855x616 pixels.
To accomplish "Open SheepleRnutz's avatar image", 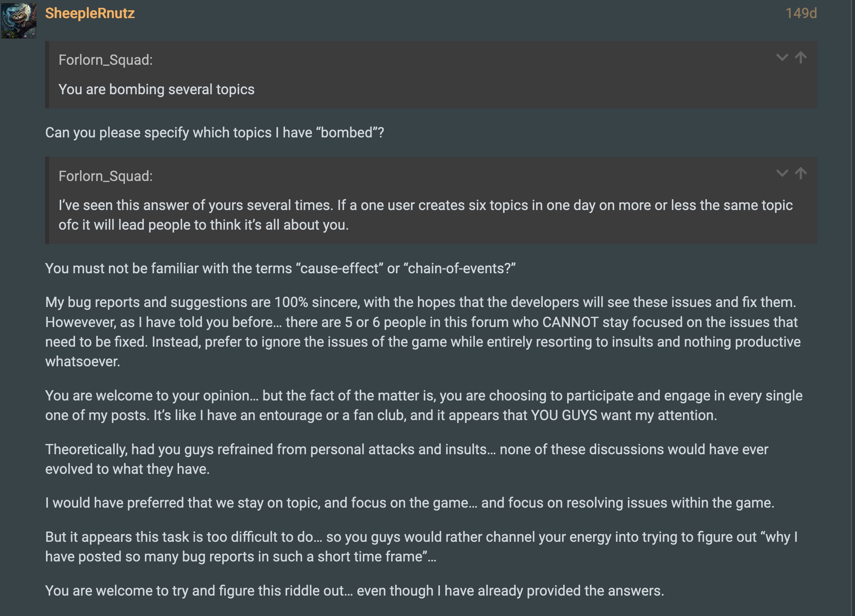I will coord(19,20).
